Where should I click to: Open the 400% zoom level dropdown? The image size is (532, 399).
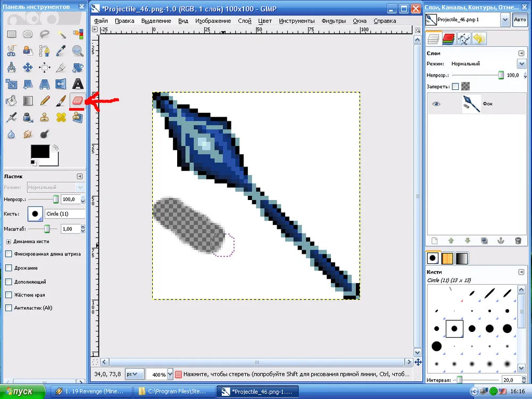[170, 375]
